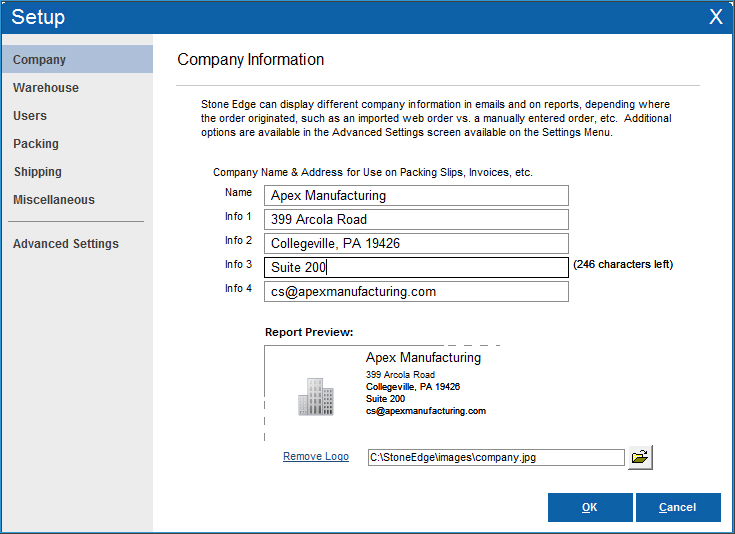This screenshot has height=534, width=735.
Task: Click the Remove Logo link
Action: [316, 457]
